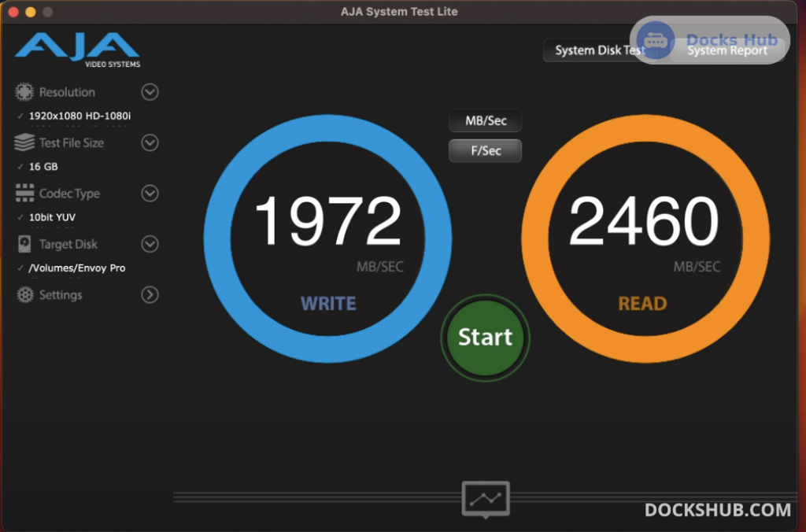Viewport: 806px width, 532px height.
Task: Click the Codec Type label
Action: (x=69, y=194)
